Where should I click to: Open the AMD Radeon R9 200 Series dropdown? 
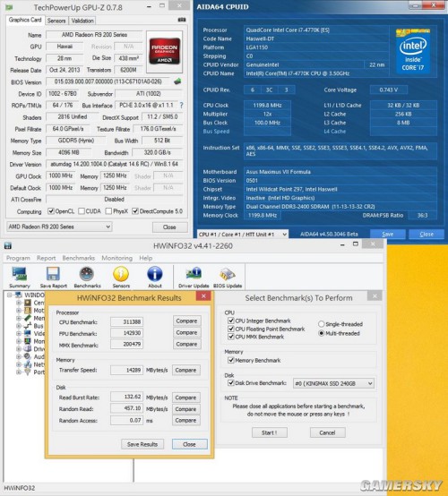59,227
